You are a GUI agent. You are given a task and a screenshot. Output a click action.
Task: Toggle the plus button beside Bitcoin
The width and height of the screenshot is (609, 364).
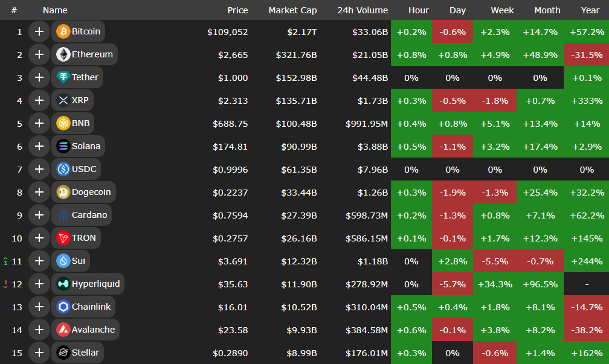coord(39,31)
